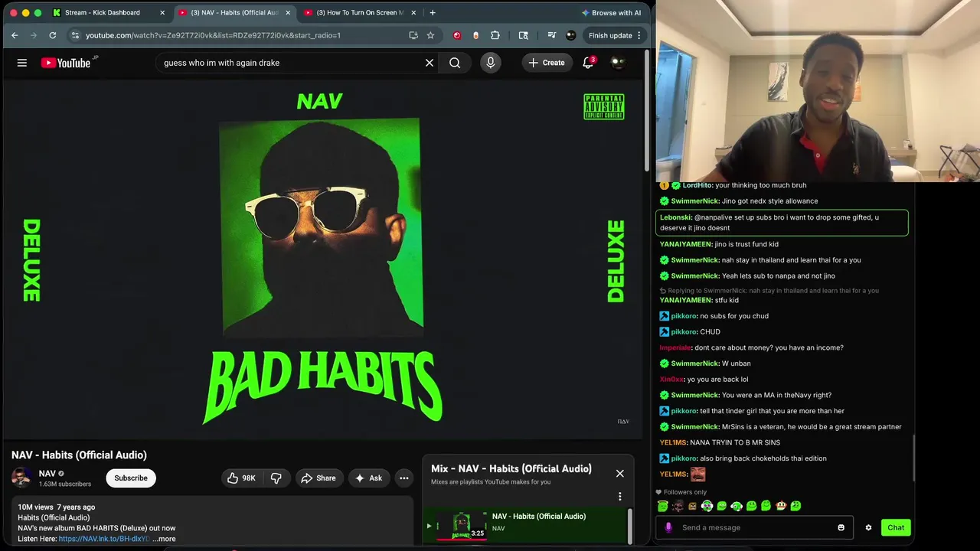
Task: Clear the YouTube search text
Action: [x=430, y=63]
